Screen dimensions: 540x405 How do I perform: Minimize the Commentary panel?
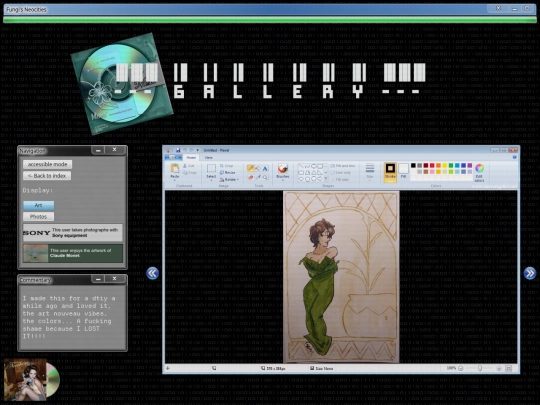pyautogui.click(x=98, y=279)
